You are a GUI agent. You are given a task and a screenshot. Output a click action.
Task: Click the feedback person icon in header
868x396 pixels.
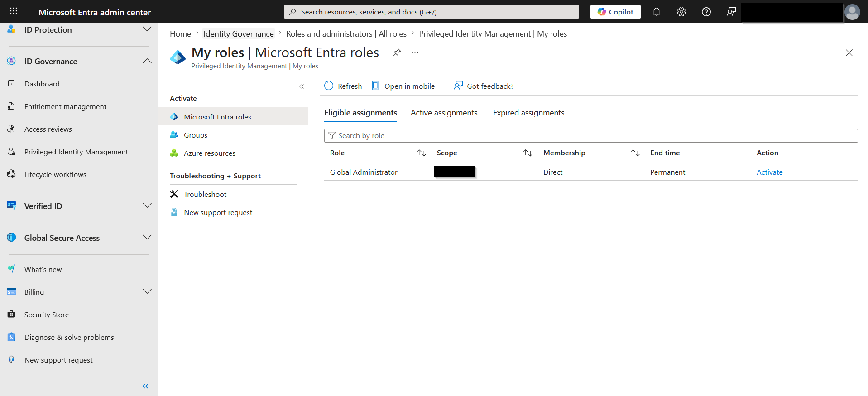[x=731, y=12]
